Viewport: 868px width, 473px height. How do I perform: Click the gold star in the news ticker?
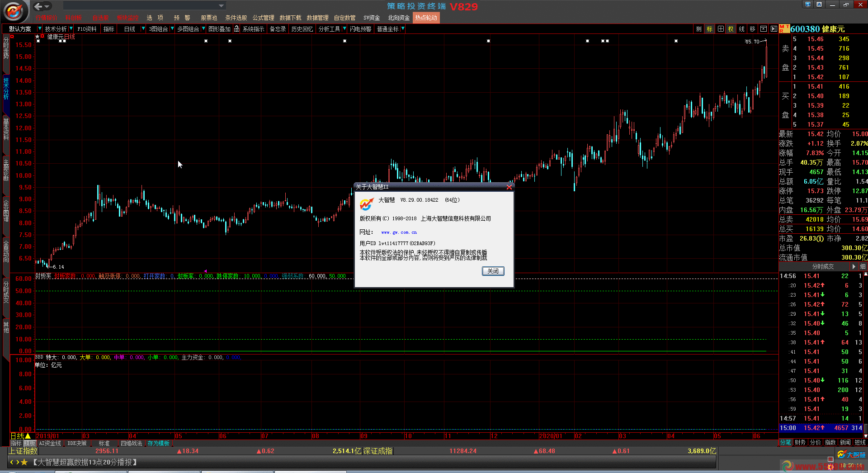pos(24,462)
